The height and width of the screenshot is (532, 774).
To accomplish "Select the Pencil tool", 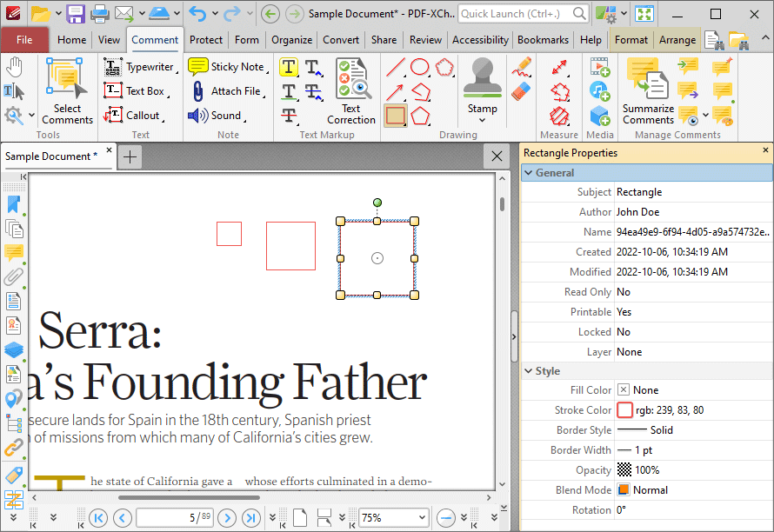I will (x=521, y=67).
